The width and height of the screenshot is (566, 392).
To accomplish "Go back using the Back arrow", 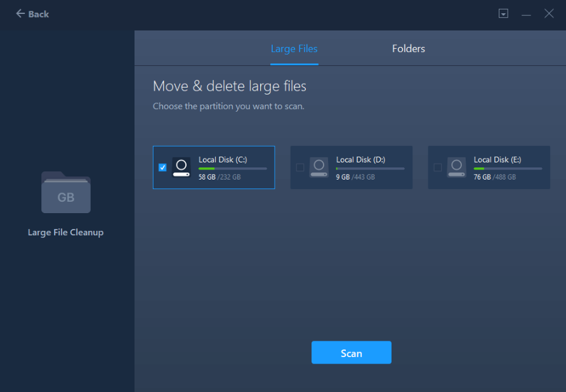I will (32, 14).
